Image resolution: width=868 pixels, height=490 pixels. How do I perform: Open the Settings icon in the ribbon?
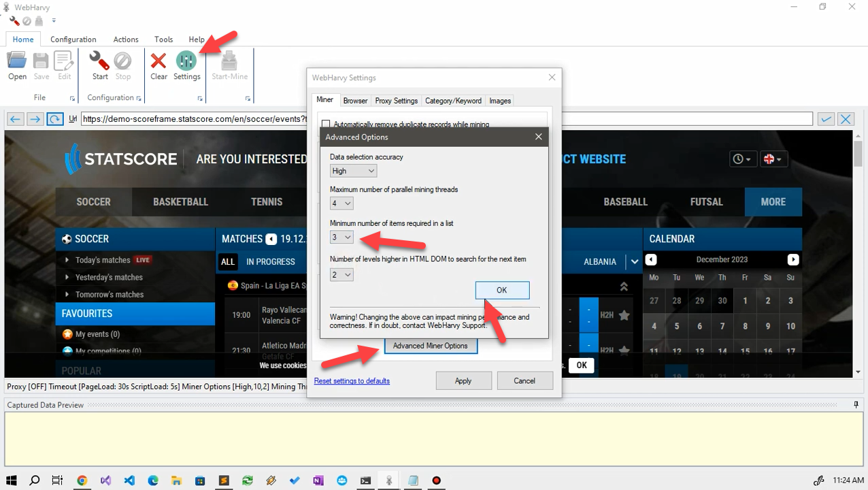[x=186, y=61]
